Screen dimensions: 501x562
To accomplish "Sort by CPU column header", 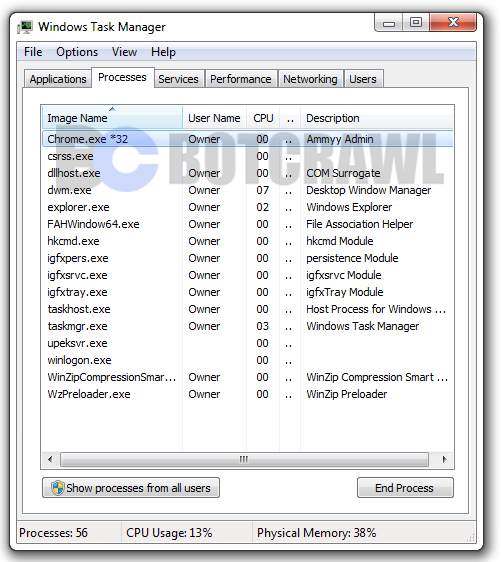I will pos(263,118).
